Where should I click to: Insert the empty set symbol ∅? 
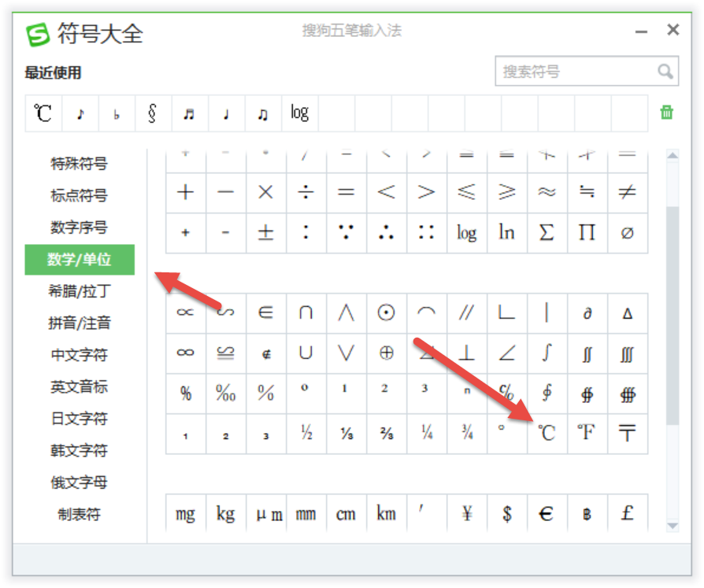point(628,232)
